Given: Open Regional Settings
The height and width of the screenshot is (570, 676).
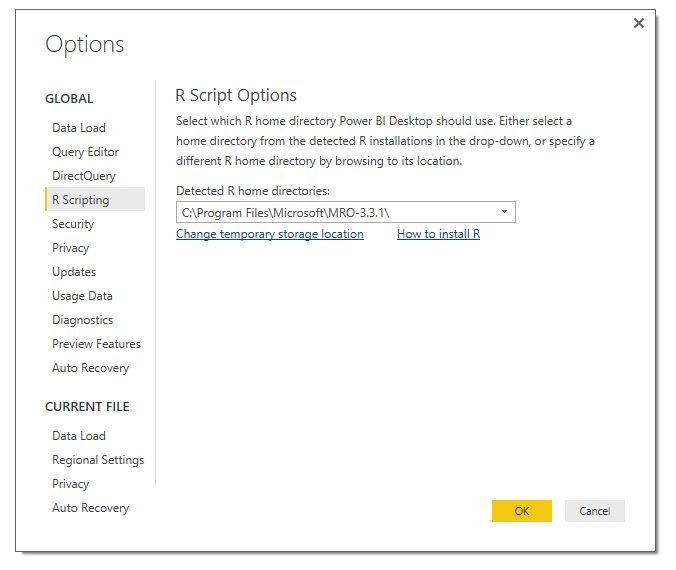Looking at the screenshot, I should point(98,460).
